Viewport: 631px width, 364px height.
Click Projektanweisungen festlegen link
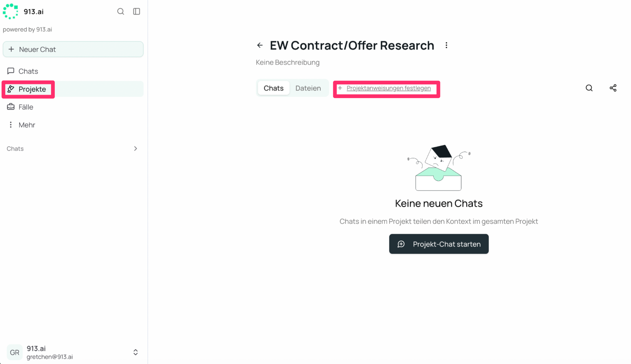388,88
